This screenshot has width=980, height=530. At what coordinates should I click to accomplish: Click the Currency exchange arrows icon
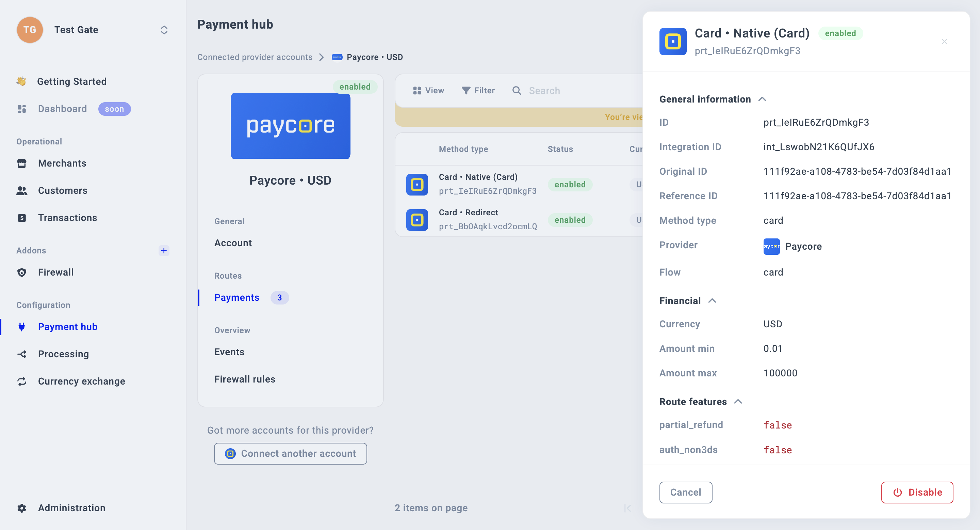[22, 381]
